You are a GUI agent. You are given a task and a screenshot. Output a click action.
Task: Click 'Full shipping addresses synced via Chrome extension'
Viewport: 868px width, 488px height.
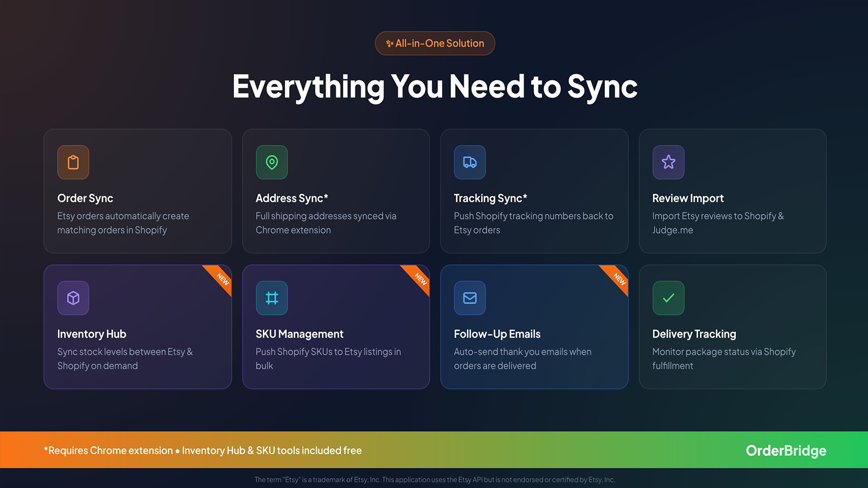pyautogui.click(x=326, y=223)
